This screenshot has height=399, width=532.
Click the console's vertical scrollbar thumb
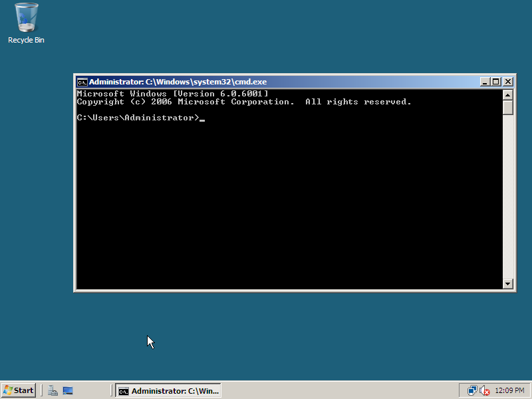tap(508, 107)
